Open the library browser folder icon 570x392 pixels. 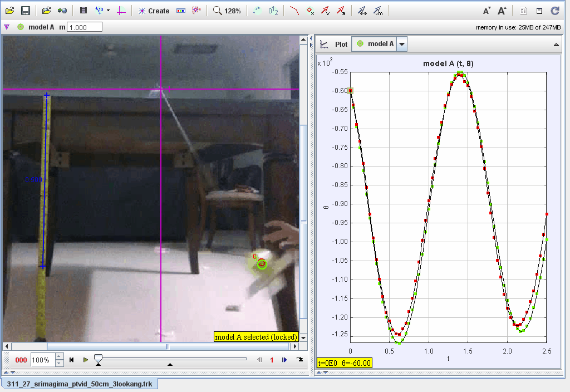click(46, 11)
